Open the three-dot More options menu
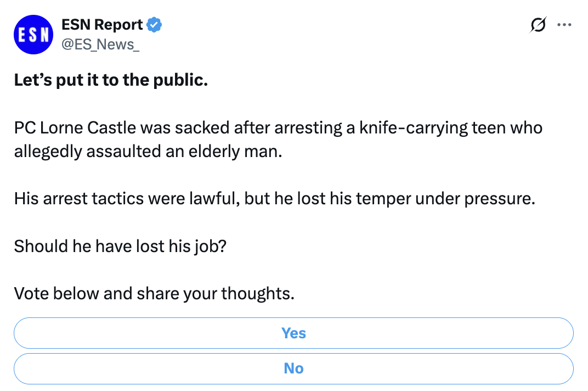Viewport: 588px width, 391px height. [564, 25]
